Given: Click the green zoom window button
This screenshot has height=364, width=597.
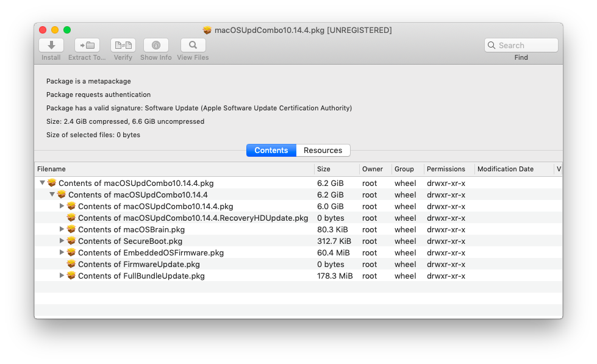Looking at the screenshot, I should pyautogui.click(x=67, y=30).
